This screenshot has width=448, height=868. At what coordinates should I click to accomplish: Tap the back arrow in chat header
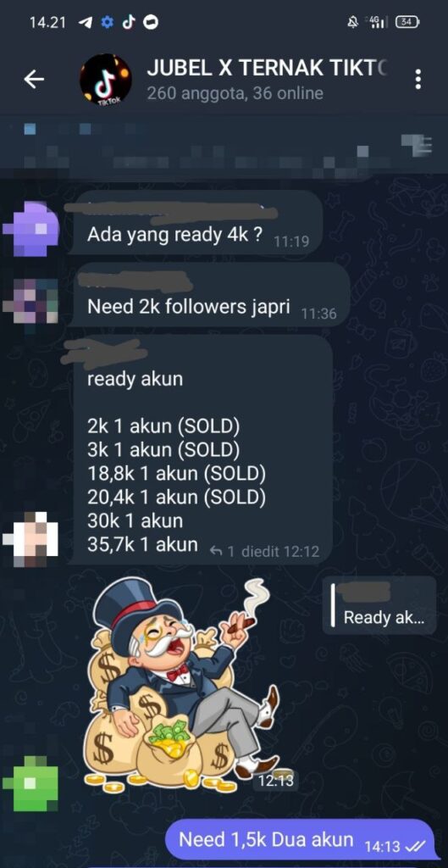click(34, 80)
